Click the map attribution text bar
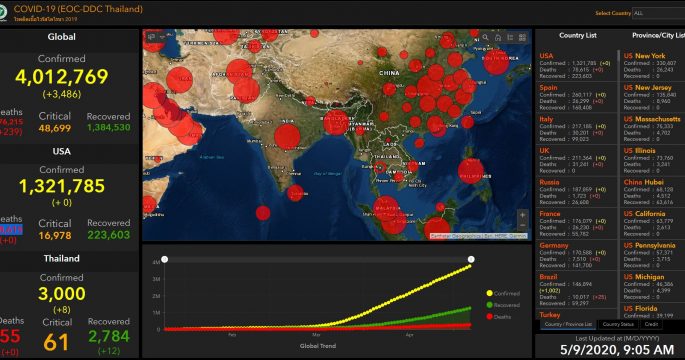Screen dimensions: 685x360 coord(478,236)
